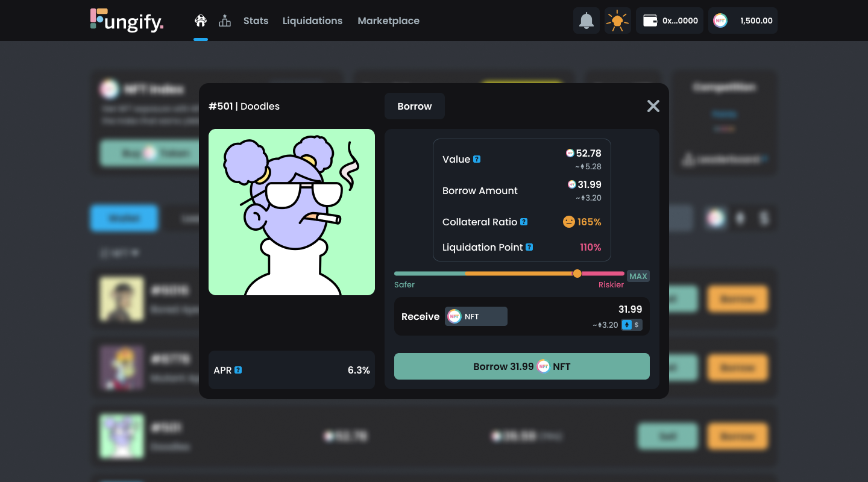Show APR help icon
Viewport: 868px width, 482px height.
pos(238,370)
